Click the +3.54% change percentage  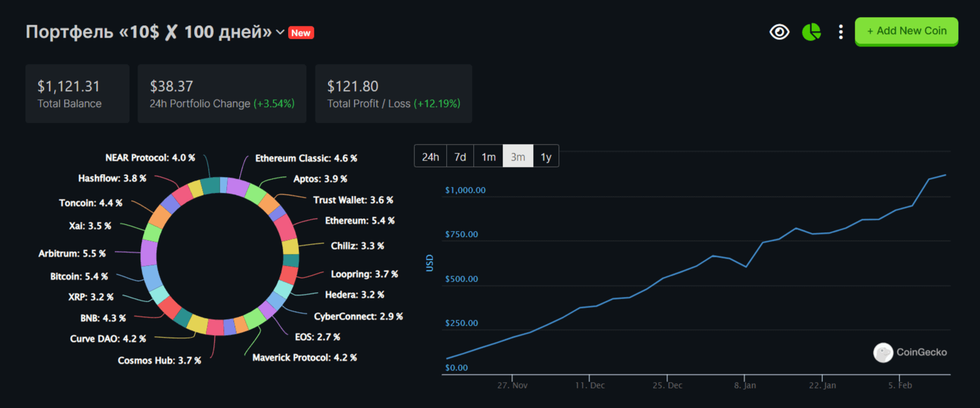(274, 103)
